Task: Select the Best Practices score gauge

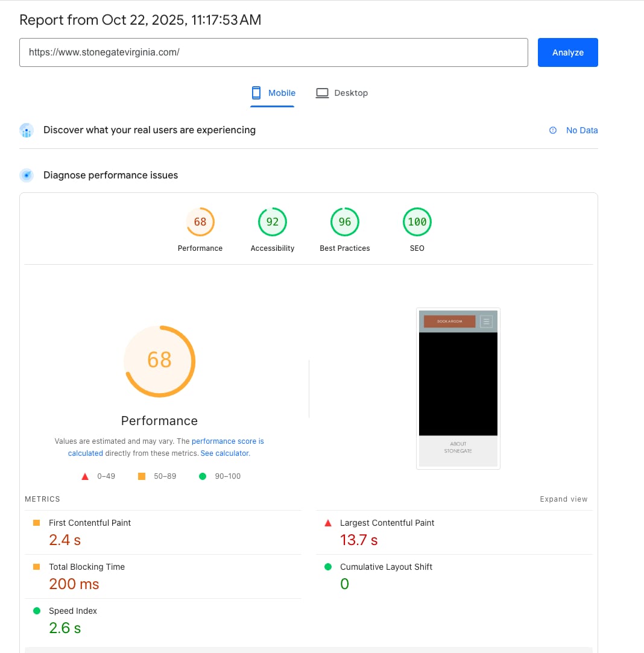Action: tap(345, 222)
